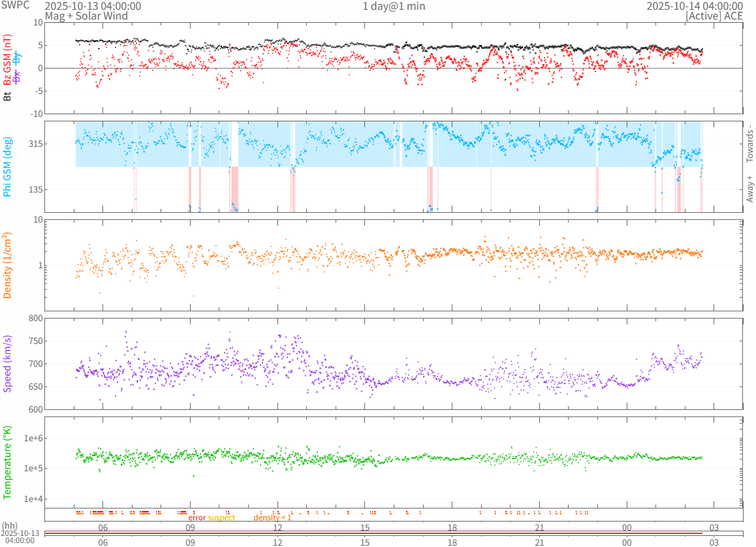This screenshot has height=547, width=756.
Task: Toggle the Bx series in magnetic field legend
Action: [17, 76]
